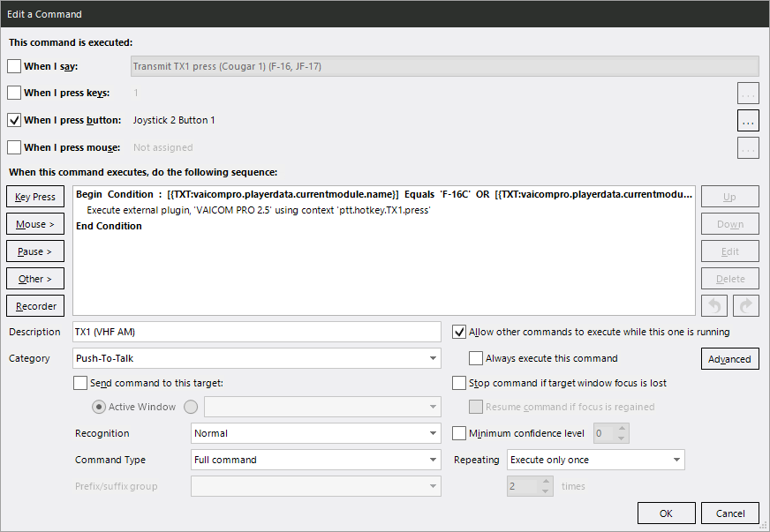The image size is (770, 532).
Task: Click ellipsis button for When I press mouse
Action: (748, 148)
